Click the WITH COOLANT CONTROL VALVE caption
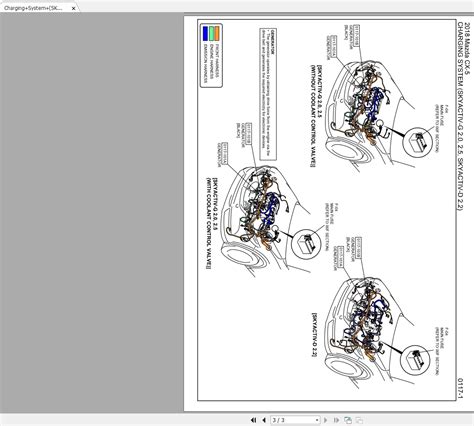 (x=212, y=224)
